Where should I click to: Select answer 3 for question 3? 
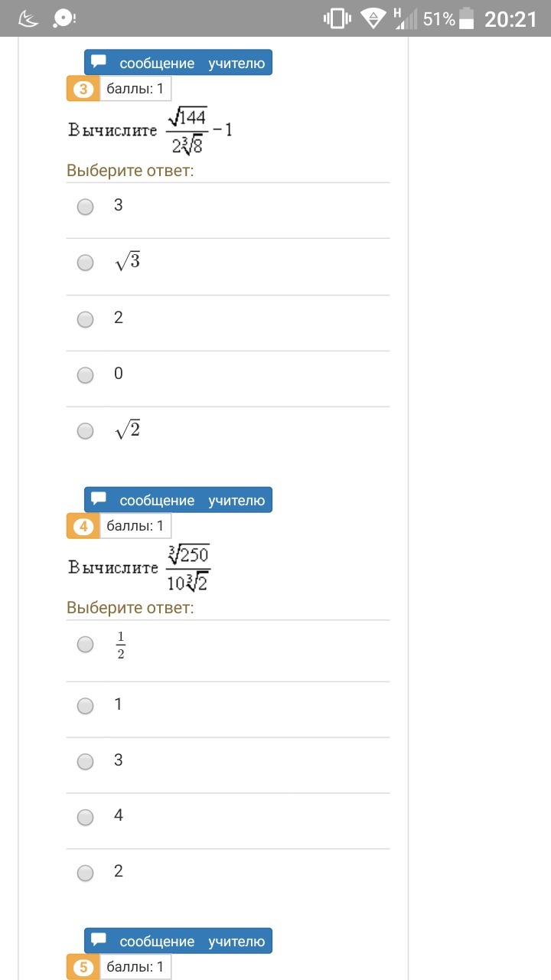(x=85, y=207)
